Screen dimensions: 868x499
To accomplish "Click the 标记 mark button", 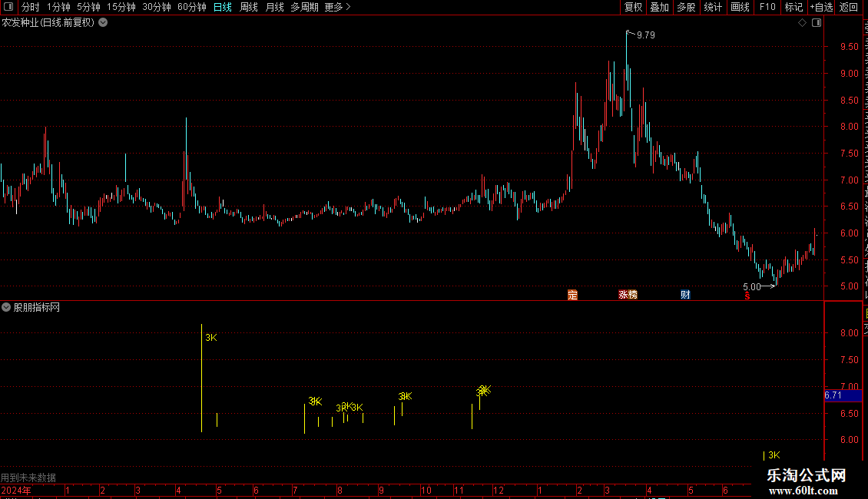I will tap(793, 7).
